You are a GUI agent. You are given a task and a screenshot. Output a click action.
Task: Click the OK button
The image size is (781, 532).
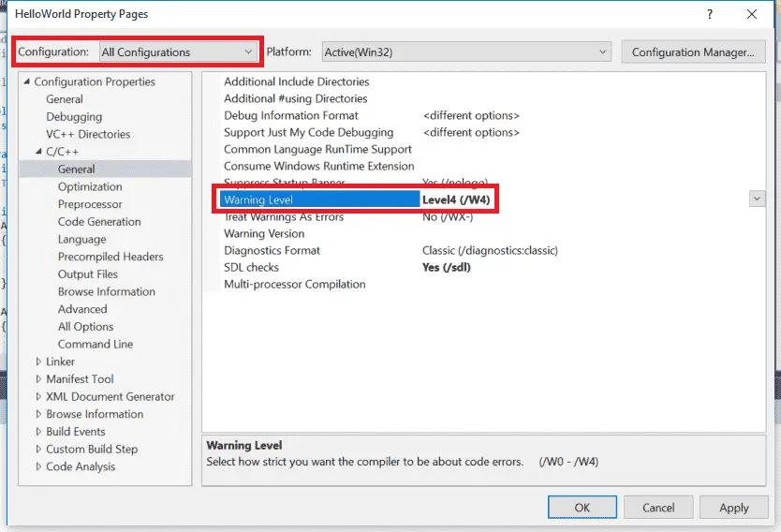click(x=582, y=508)
